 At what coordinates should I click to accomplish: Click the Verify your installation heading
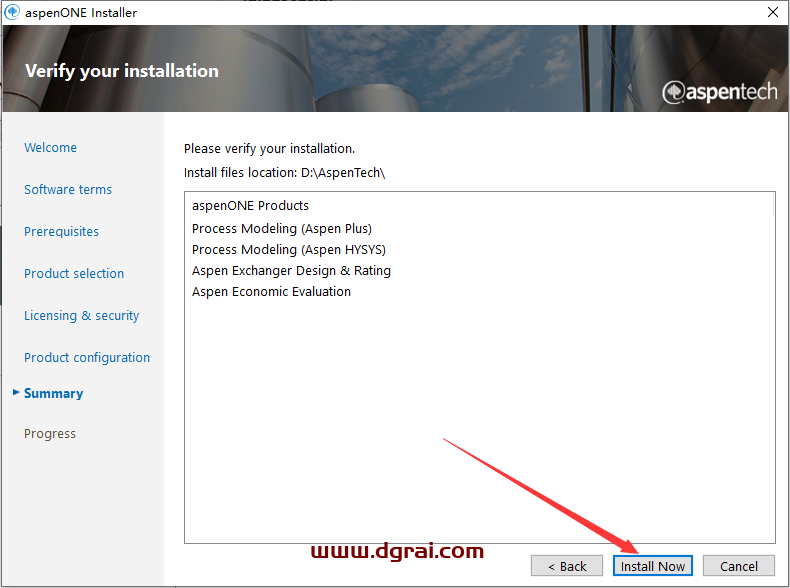122,71
